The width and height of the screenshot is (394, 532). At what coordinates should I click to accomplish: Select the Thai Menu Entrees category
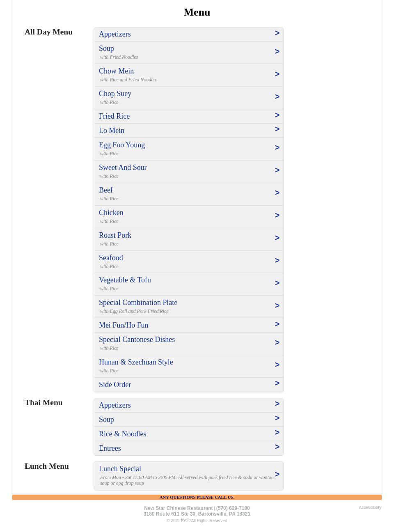(110, 448)
